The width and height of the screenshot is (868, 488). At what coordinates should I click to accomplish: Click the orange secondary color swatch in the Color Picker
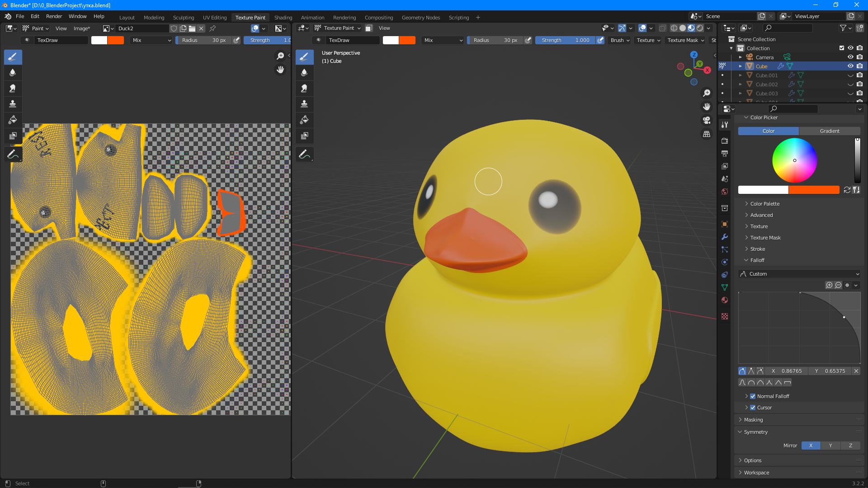814,190
